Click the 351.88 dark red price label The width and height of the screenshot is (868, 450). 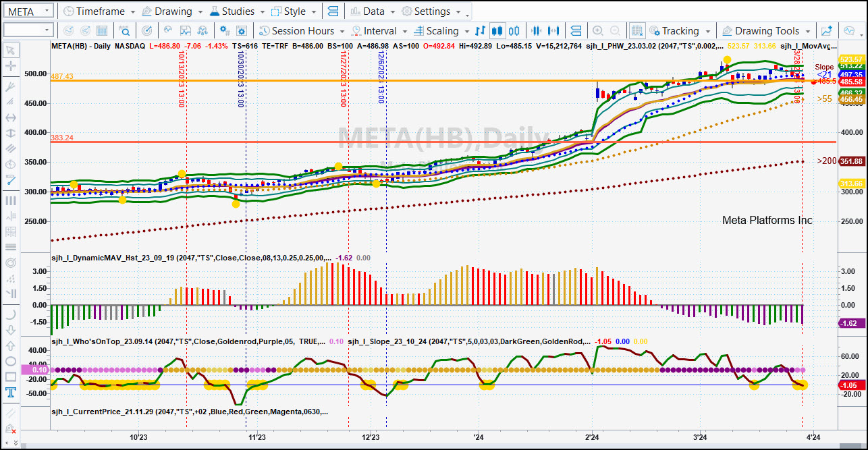click(x=852, y=161)
